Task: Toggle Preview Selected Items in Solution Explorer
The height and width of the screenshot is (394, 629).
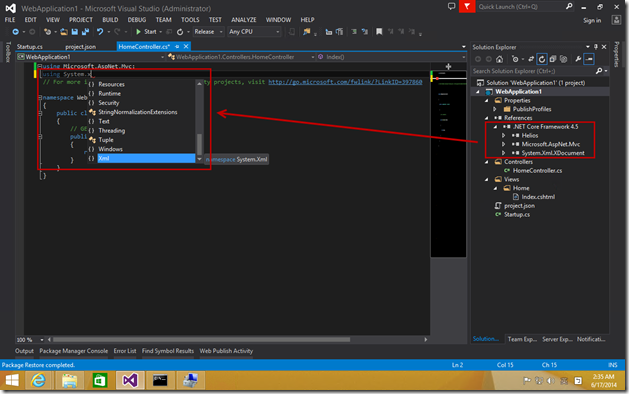Action: coord(589,59)
